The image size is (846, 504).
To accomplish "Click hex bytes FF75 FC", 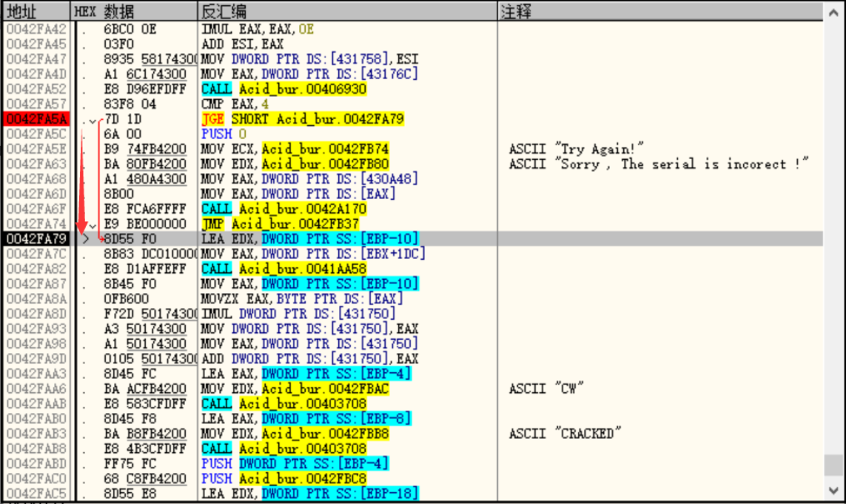I will click(130, 463).
